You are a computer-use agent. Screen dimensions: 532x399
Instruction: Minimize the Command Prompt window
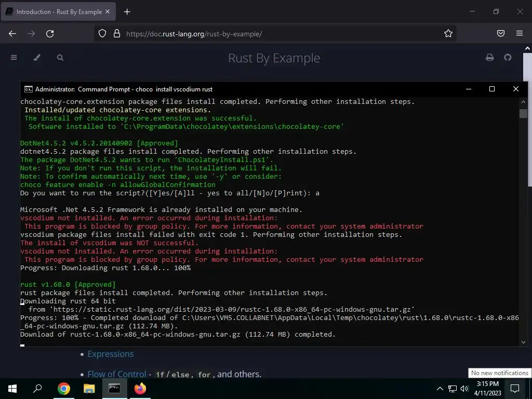pyautogui.click(x=469, y=89)
